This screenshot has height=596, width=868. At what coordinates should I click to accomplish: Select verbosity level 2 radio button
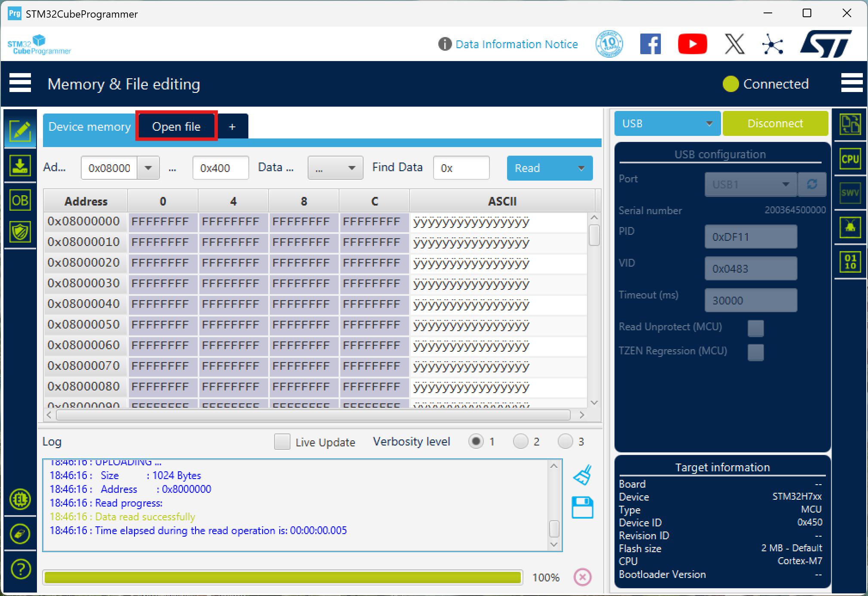click(520, 441)
